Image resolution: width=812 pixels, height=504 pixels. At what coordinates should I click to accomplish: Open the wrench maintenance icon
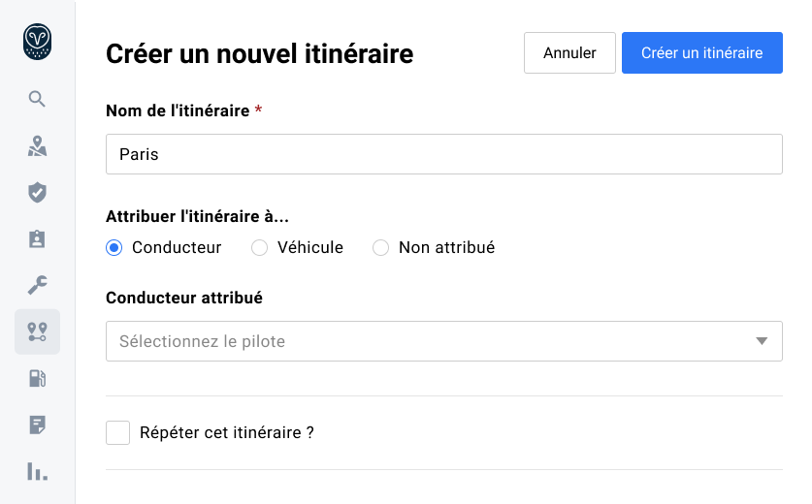37,285
